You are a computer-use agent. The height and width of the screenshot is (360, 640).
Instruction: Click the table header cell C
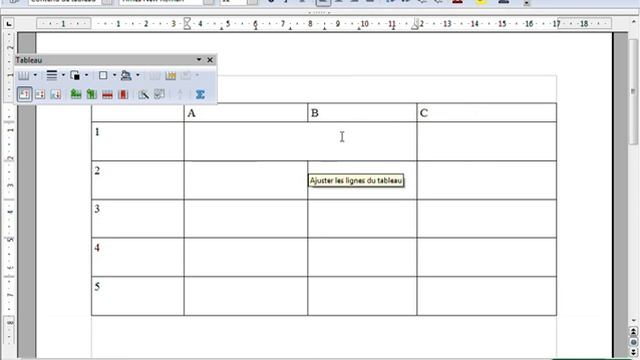(487, 113)
